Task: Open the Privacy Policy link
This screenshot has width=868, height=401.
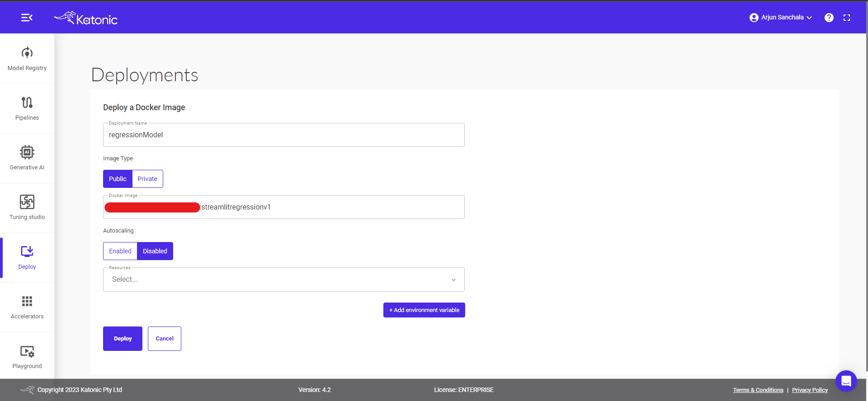Action: click(810, 390)
